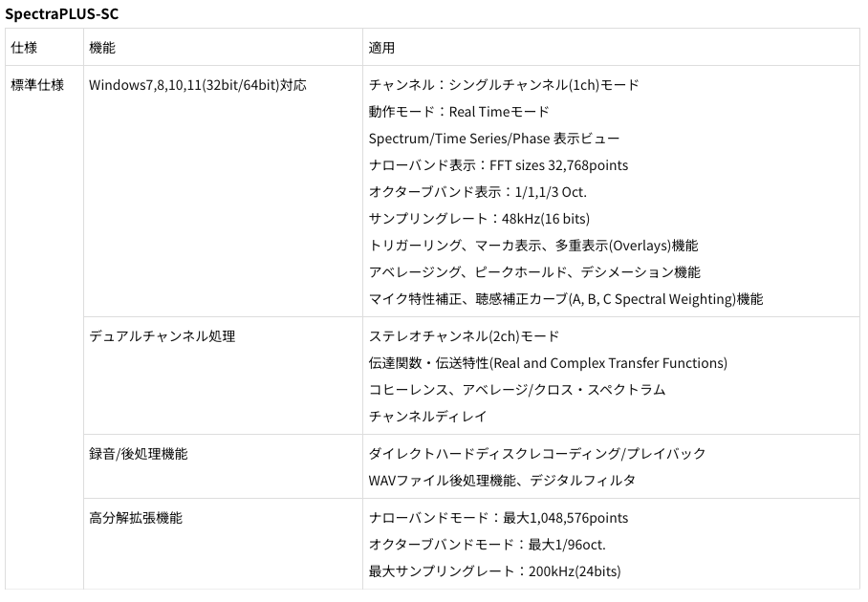Image resolution: width=868 pixels, height=602 pixels.
Task: Click the シングルチャンネル(1ch)モード line
Action: [x=504, y=85]
